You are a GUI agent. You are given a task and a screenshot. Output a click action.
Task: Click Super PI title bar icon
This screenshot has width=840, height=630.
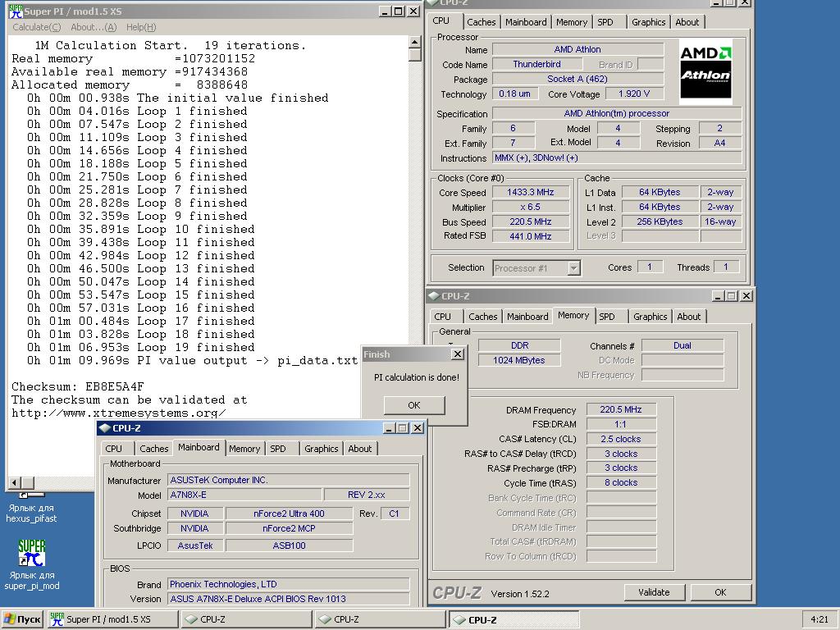[x=16, y=11]
